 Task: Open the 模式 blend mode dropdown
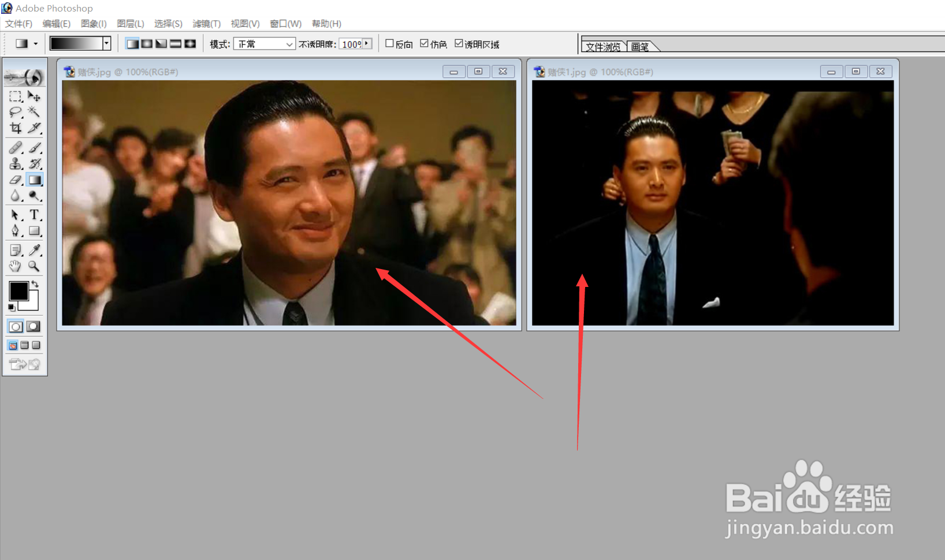point(265,44)
